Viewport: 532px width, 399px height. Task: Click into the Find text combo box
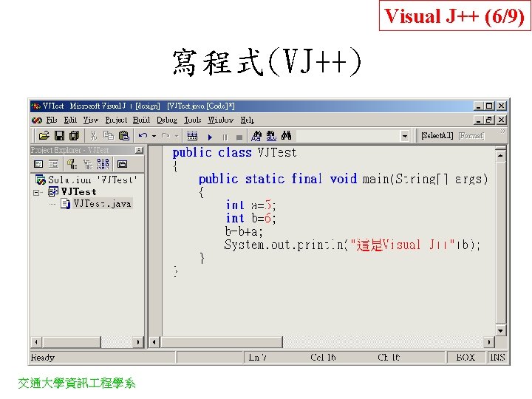(349, 136)
